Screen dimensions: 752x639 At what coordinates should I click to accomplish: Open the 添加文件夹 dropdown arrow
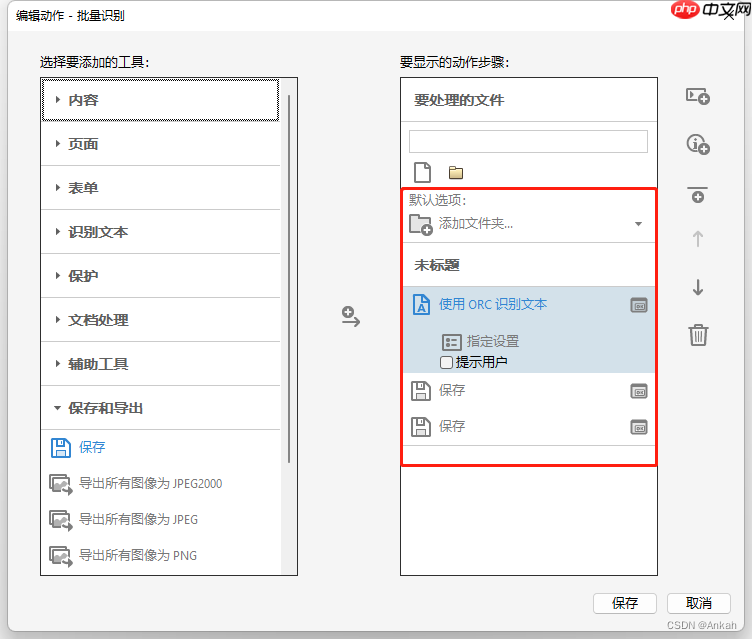click(x=638, y=224)
